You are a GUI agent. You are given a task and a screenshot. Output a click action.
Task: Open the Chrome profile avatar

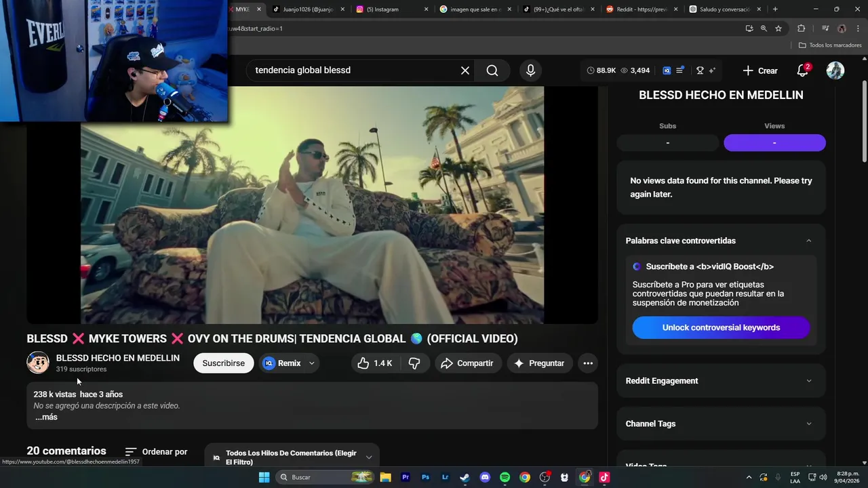(842, 28)
